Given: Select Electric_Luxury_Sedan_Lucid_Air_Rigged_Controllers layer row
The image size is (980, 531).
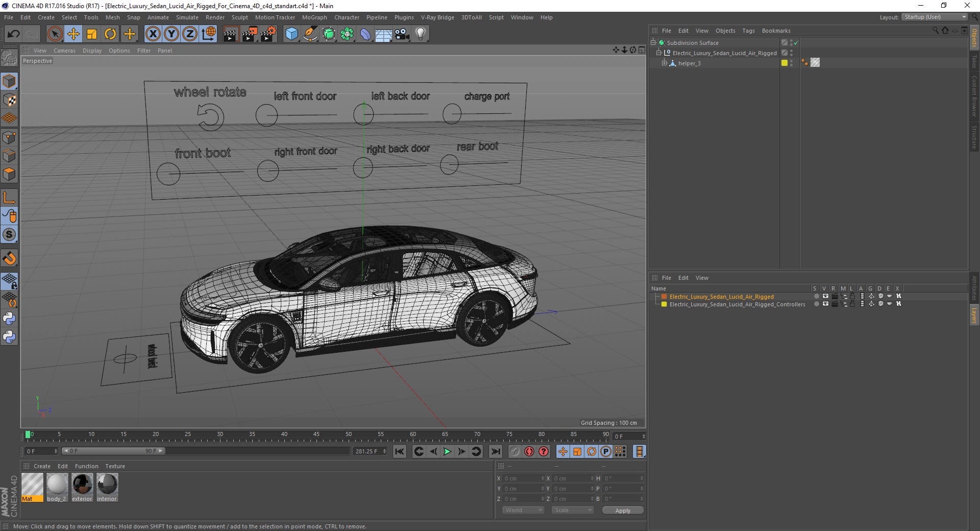Looking at the screenshot, I should click(737, 304).
